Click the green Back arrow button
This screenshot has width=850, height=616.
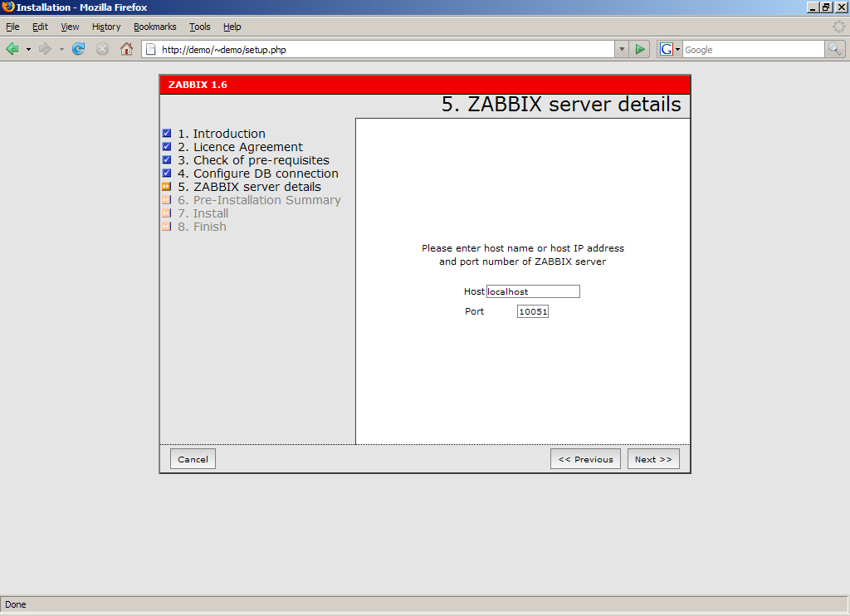[x=12, y=49]
